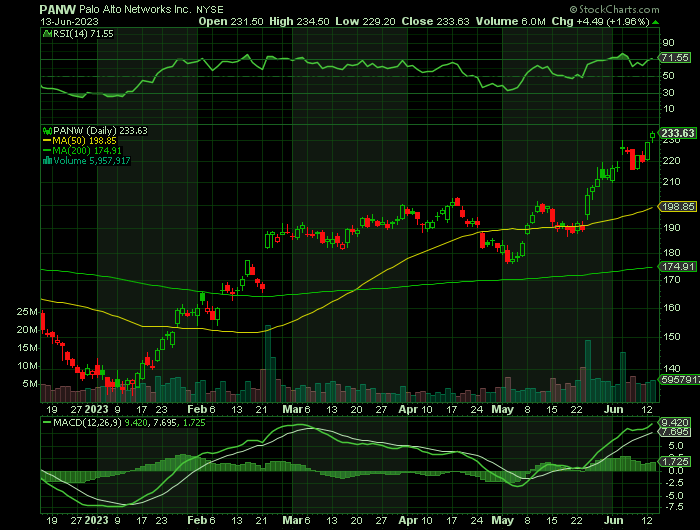The image size is (700, 530).
Task: Click the PANW (Daily) candlestick legend icon
Action: 45,130
